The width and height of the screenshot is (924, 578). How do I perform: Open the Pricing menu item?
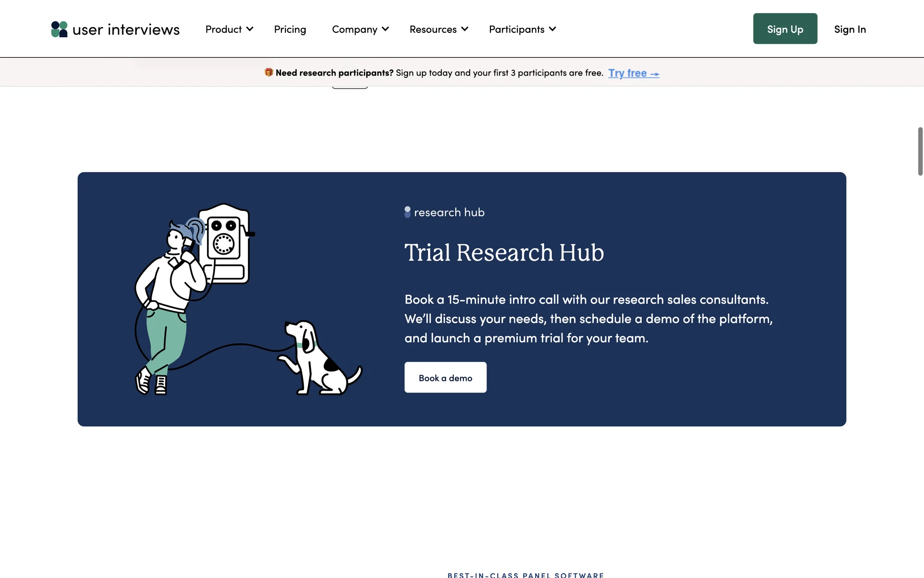coord(290,29)
